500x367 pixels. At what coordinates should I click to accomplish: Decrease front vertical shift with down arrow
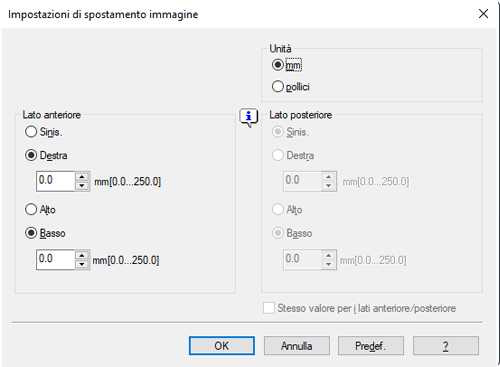(82, 264)
